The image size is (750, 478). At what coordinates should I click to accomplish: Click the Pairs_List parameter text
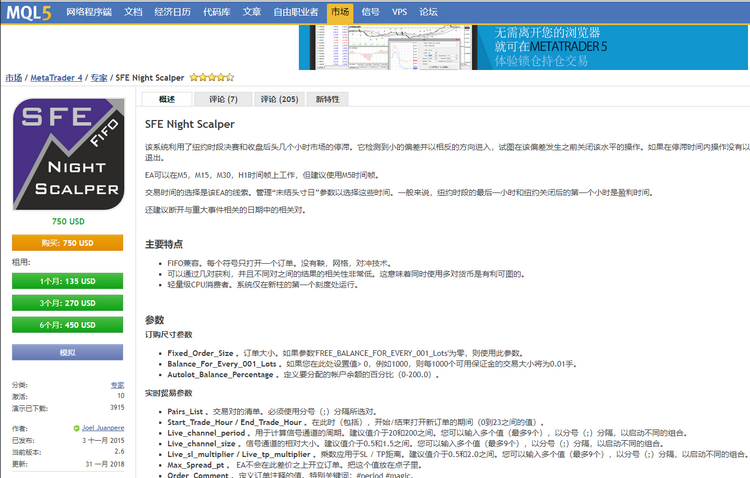pos(185,411)
